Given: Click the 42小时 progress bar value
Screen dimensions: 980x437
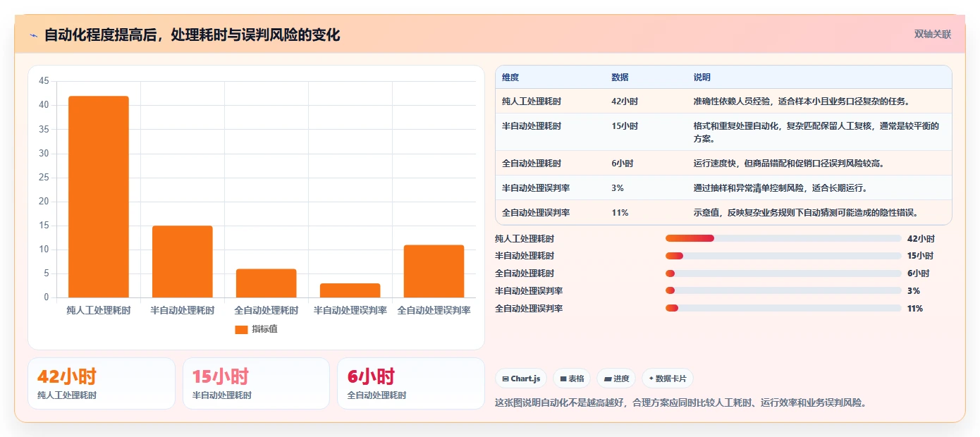Looking at the screenshot, I should [x=921, y=238].
